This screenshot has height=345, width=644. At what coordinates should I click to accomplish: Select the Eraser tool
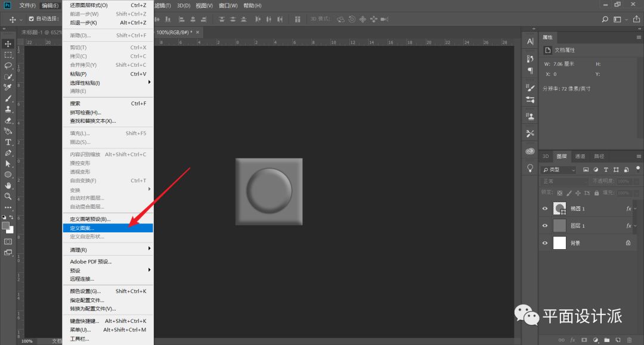point(8,120)
